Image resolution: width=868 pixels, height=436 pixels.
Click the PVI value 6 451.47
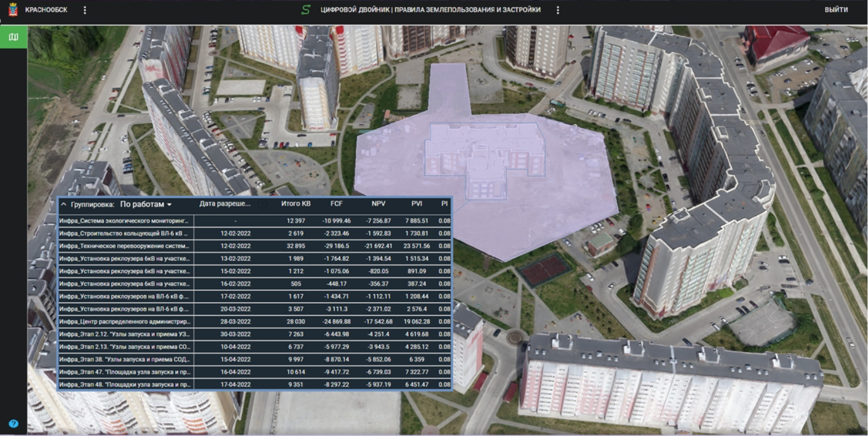(416, 384)
